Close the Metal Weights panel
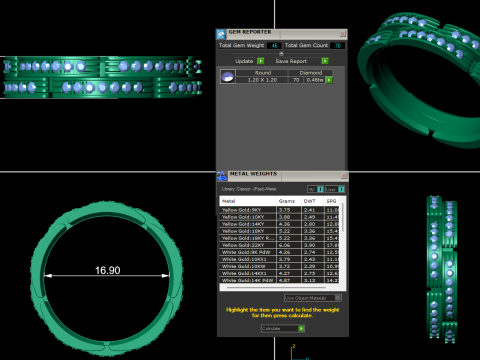The image size is (480, 360). (x=344, y=176)
